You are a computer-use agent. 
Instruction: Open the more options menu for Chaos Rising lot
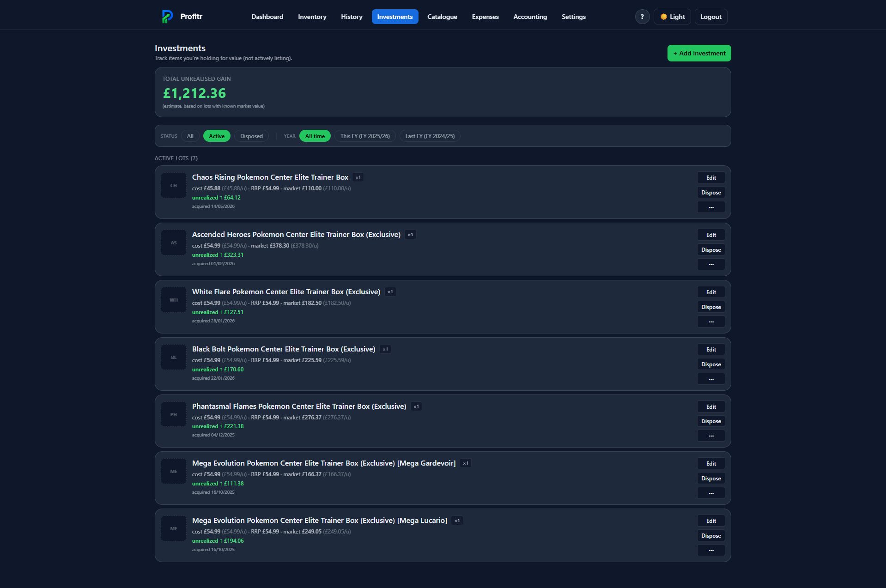[x=711, y=207]
